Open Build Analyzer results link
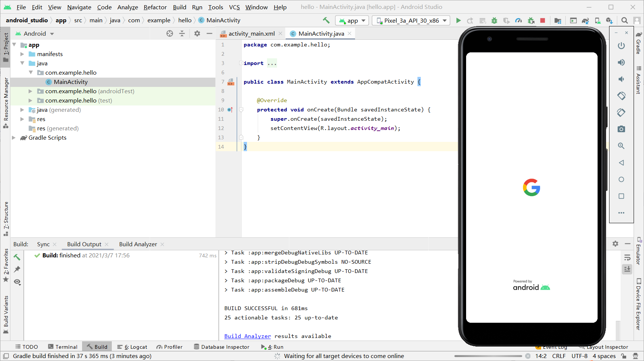This screenshot has width=644, height=361. 247,336
